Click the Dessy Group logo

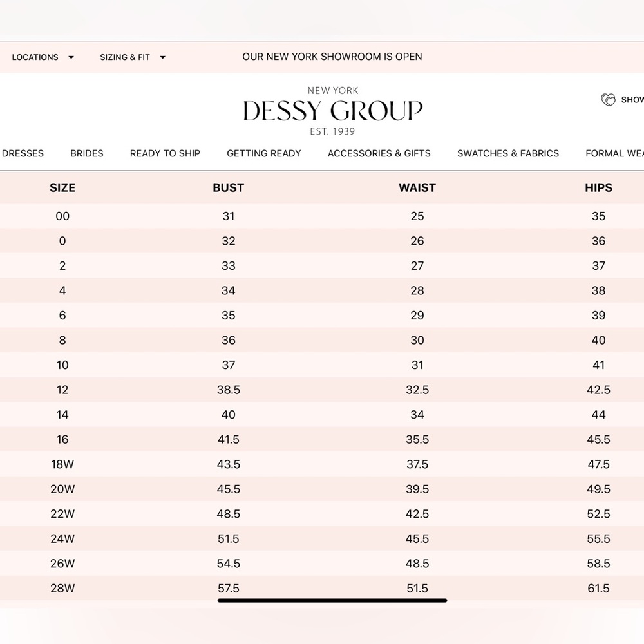pos(332,111)
